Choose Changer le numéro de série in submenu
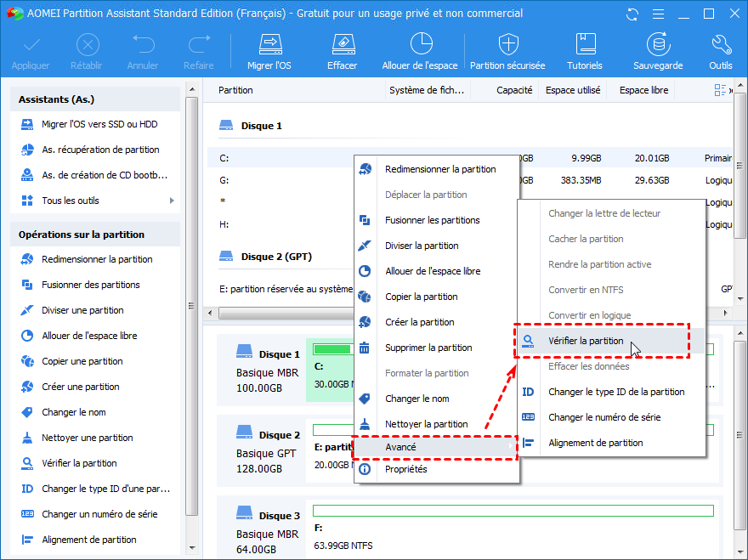This screenshot has width=748, height=560. tap(611, 417)
